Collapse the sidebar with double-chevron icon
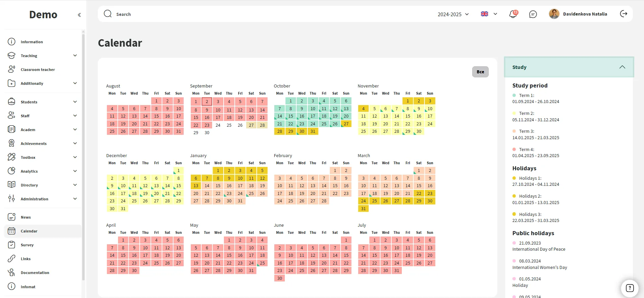 point(79,15)
